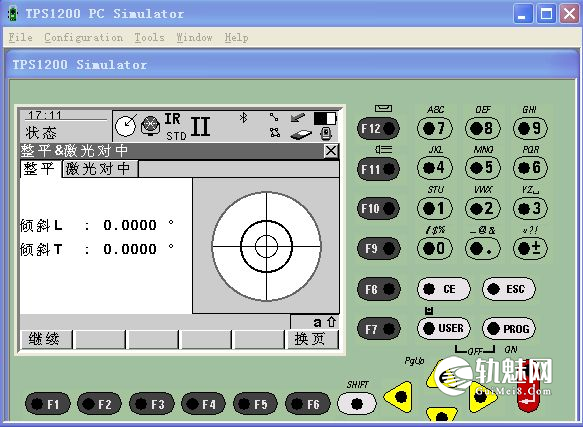
Task: Click the decimal point key
Action: tap(482, 248)
